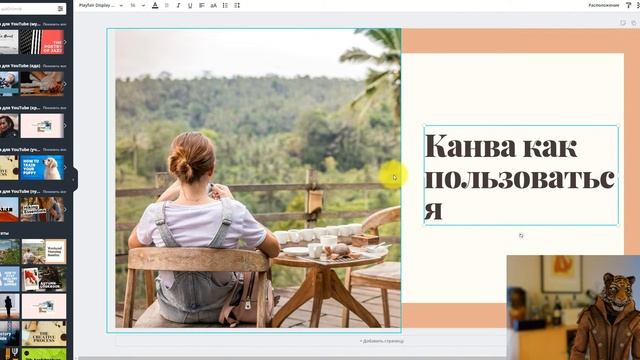Expand fifth template row with arrow

[65, 209]
